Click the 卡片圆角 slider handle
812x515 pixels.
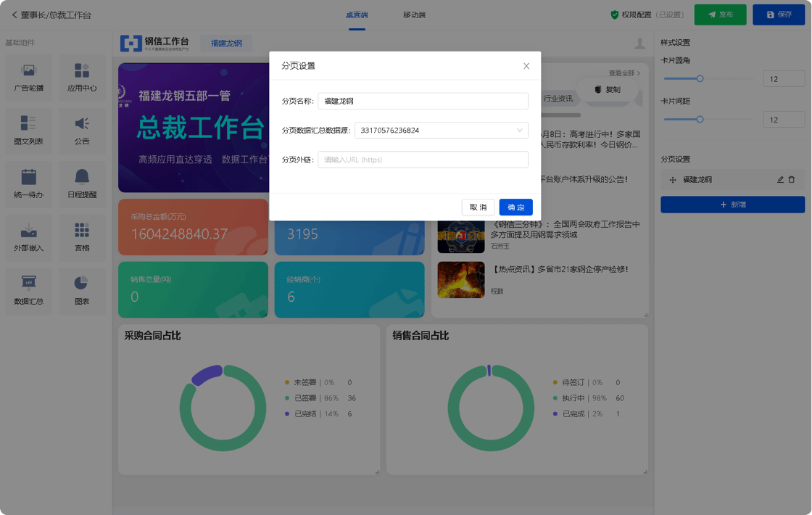pyautogui.click(x=700, y=78)
